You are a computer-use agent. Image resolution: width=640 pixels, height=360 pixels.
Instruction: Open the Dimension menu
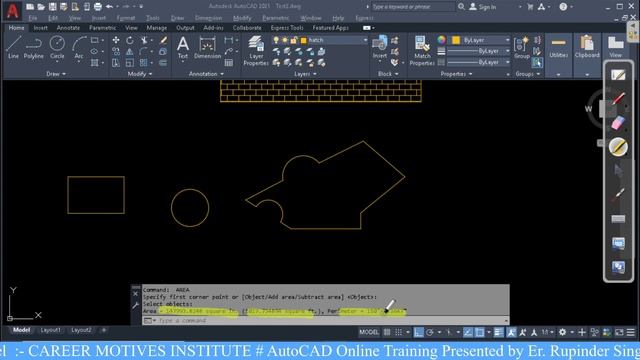pos(209,18)
